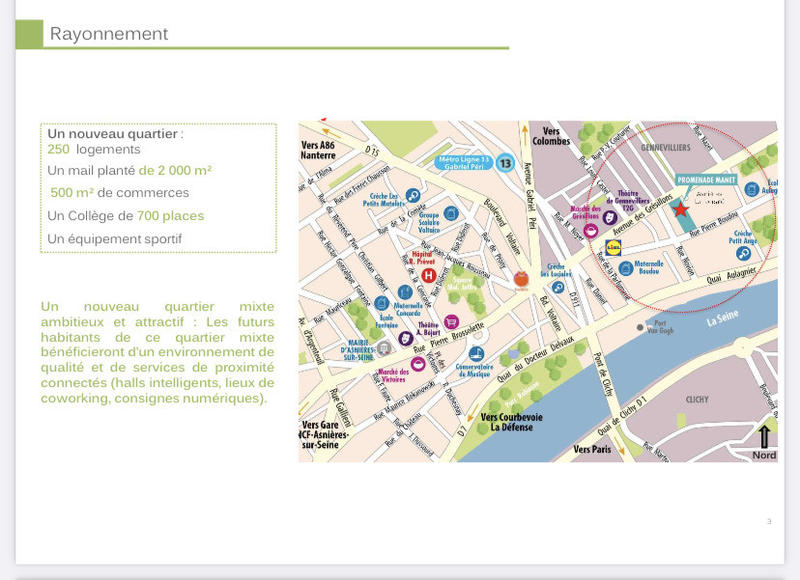Click the north arrow compass symbol
Image resolution: width=800 pixels, height=580 pixels.
(x=764, y=437)
